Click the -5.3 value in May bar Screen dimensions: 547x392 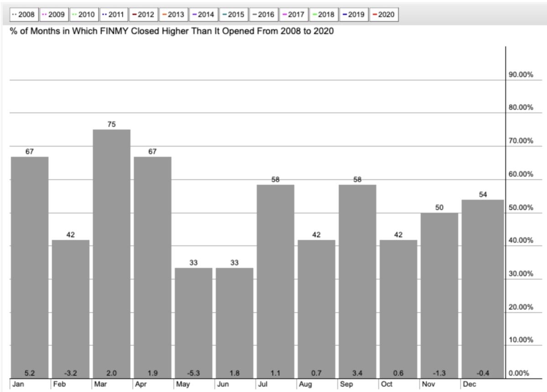(x=194, y=373)
